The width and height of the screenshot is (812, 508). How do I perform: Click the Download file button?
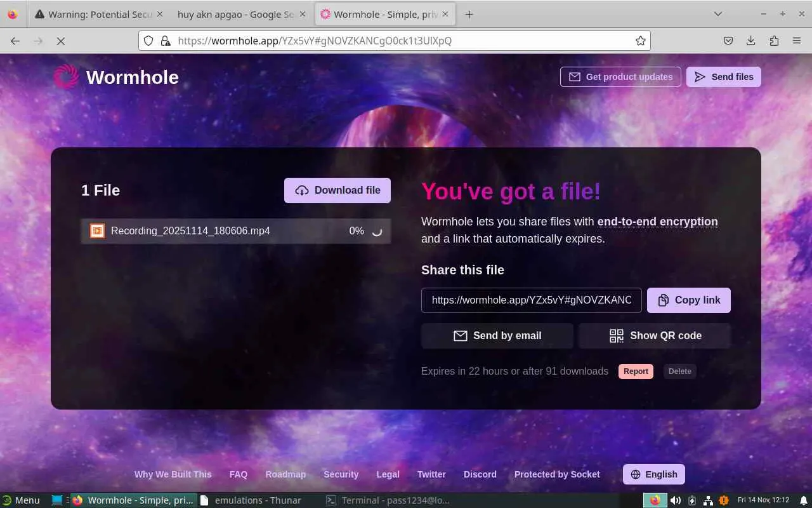337,190
